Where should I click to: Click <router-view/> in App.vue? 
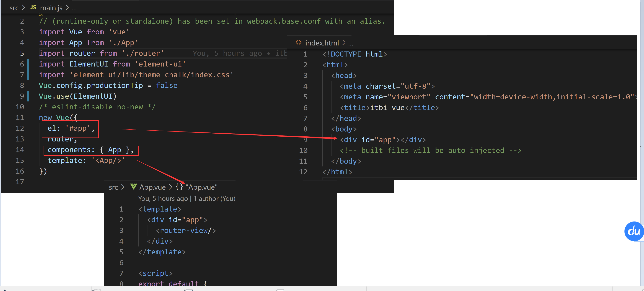click(186, 231)
